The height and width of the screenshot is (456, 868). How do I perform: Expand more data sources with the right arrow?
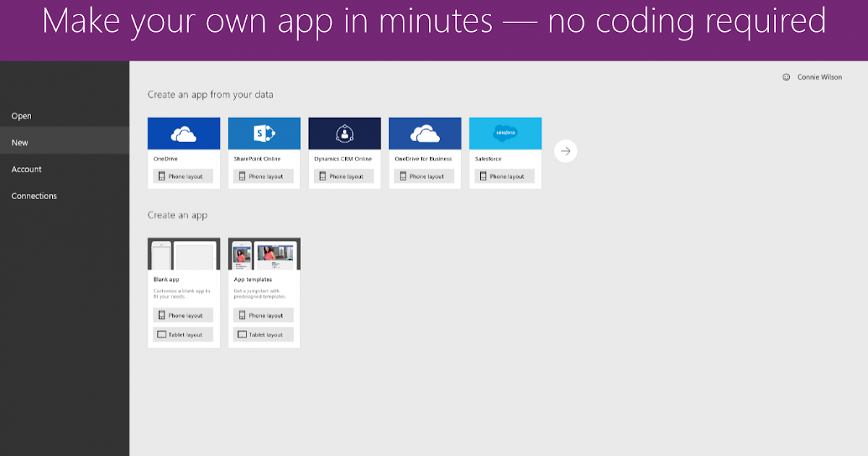coord(565,151)
